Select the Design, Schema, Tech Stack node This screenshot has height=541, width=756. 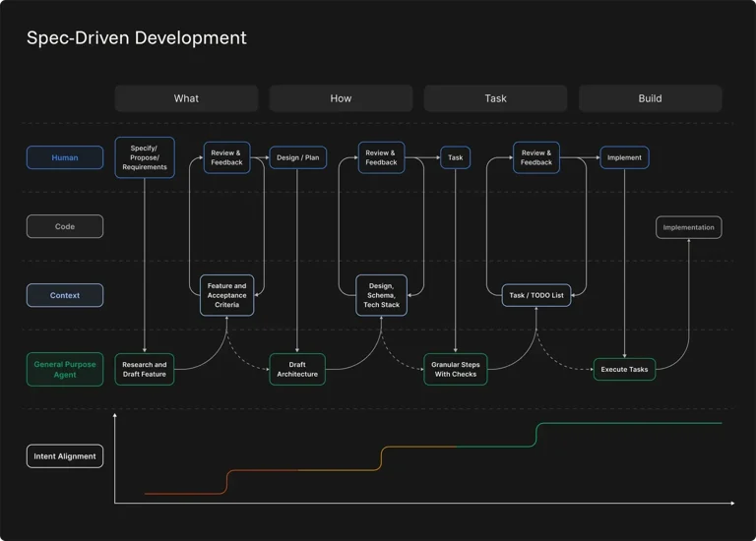tap(381, 295)
